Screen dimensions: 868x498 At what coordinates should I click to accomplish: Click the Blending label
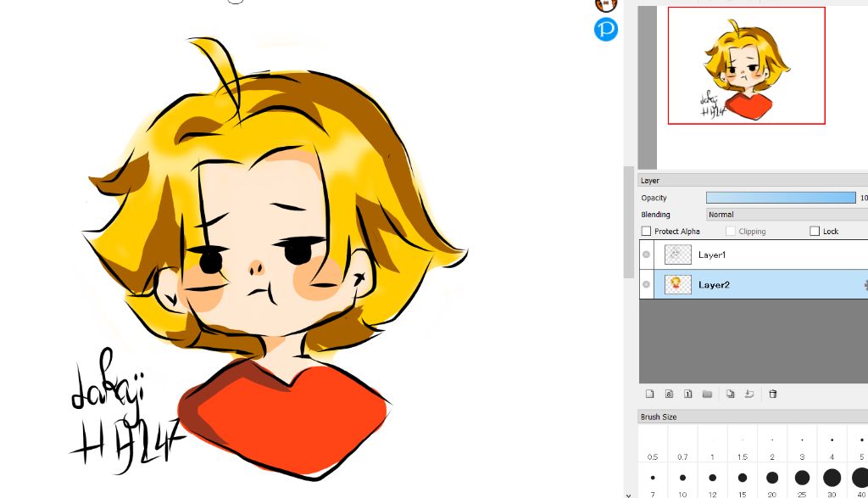tap(655, 215)
